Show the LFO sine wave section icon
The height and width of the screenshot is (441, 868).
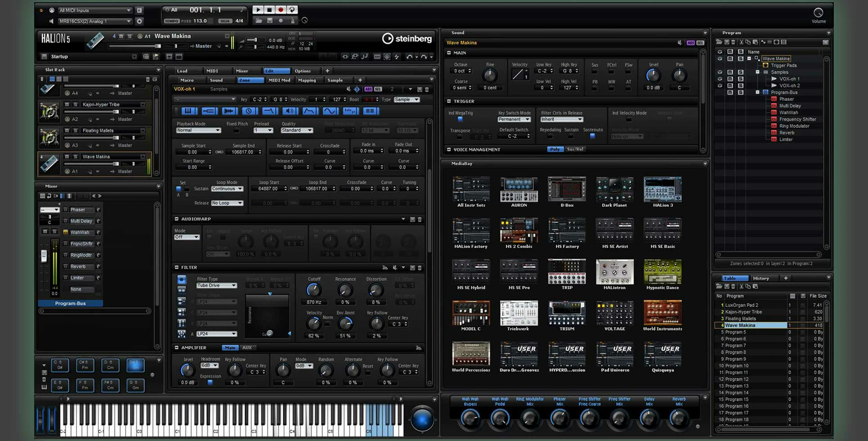(330, 111)
